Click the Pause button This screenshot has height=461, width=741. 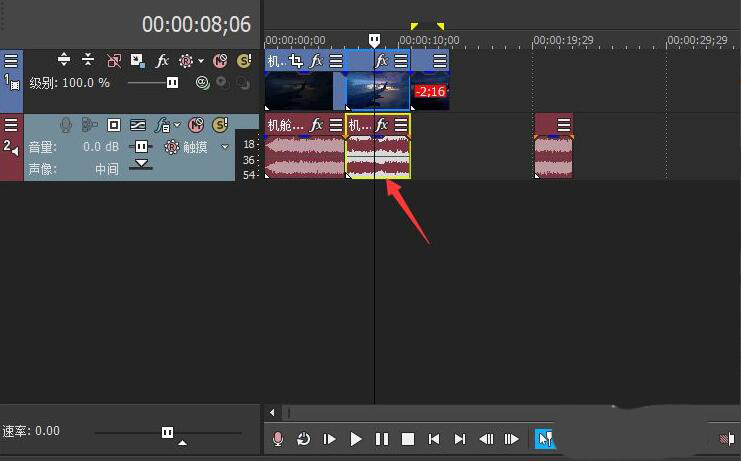point(382,439)
